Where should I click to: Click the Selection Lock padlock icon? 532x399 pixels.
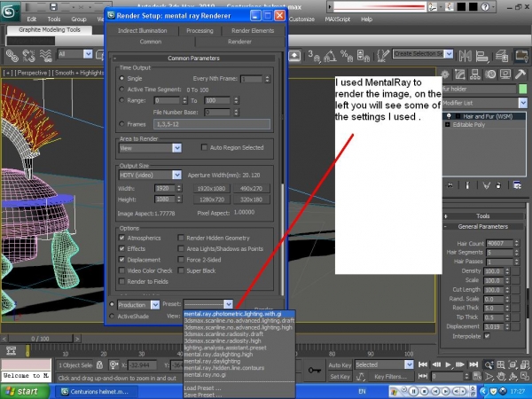[99, 364]
